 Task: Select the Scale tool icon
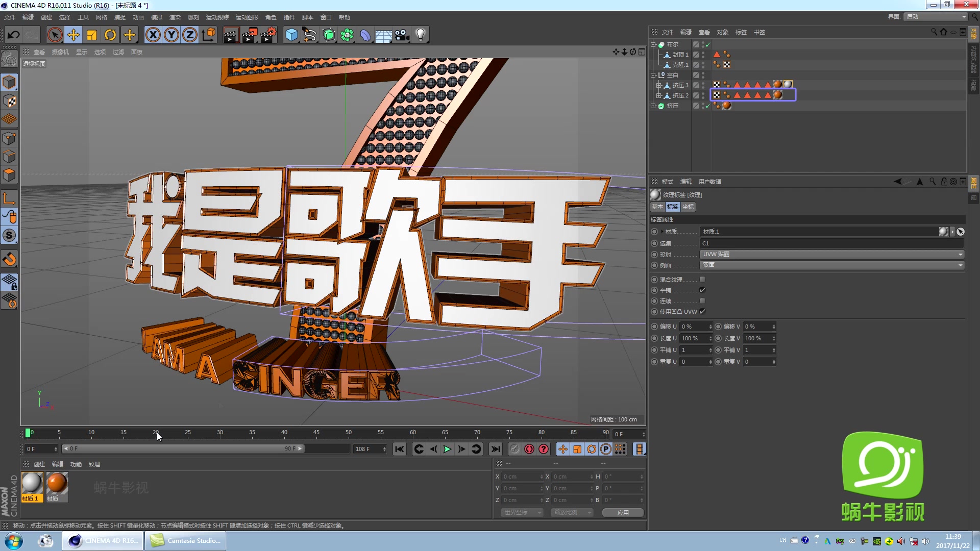click(x=91, y=34)
